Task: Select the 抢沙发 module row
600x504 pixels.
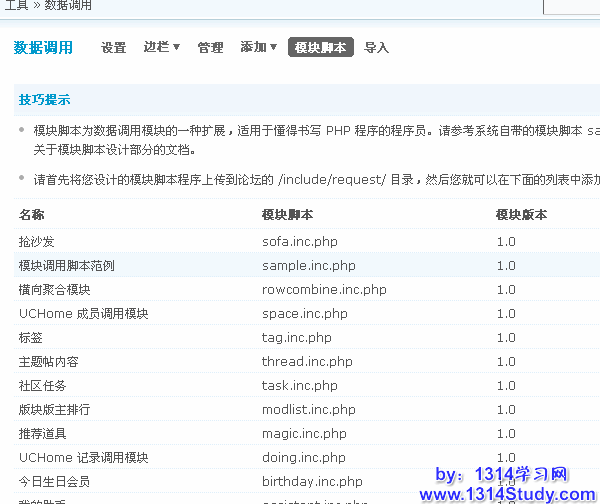Action: click(x=36, y=242)
